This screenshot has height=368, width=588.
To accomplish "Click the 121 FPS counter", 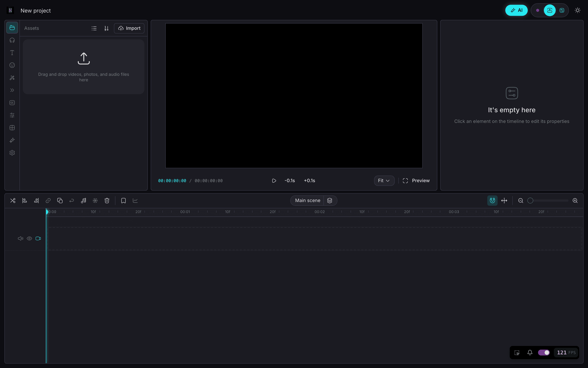I will click(566, 353).
